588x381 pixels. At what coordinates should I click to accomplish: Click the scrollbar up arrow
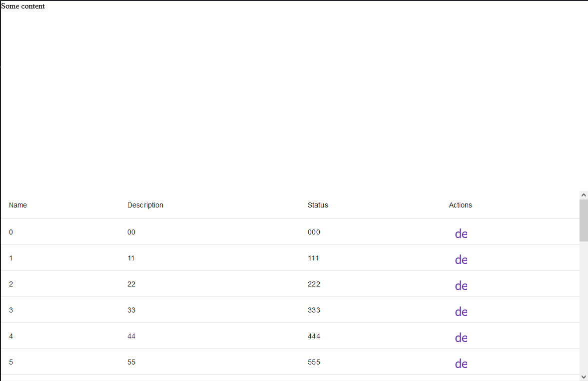click(x=584, y=194)
